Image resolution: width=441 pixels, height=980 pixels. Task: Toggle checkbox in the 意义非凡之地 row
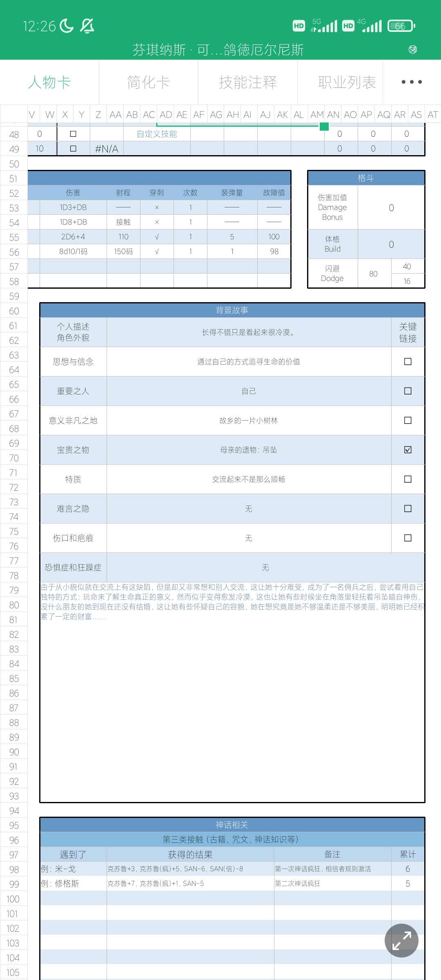coord(408,420)
